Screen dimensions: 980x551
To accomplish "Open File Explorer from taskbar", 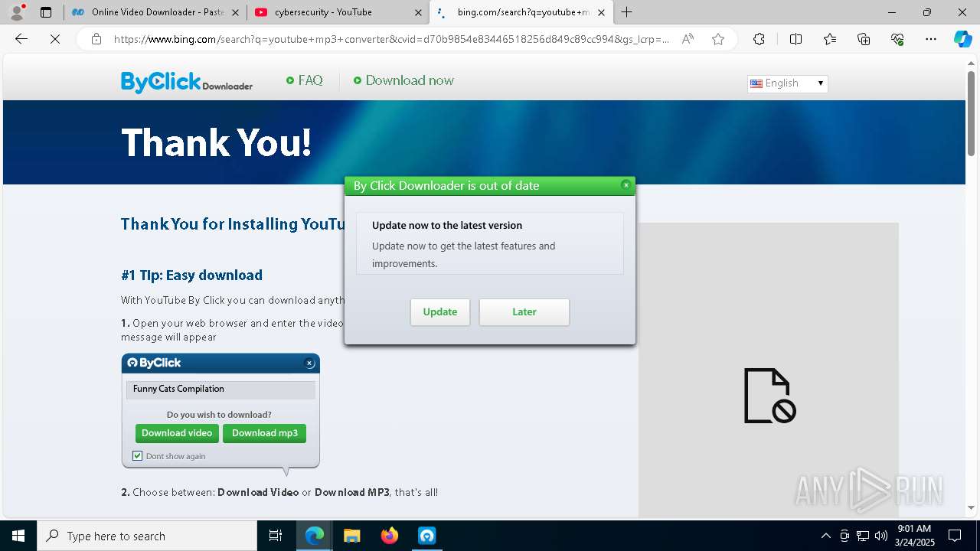I will point(351,536).
